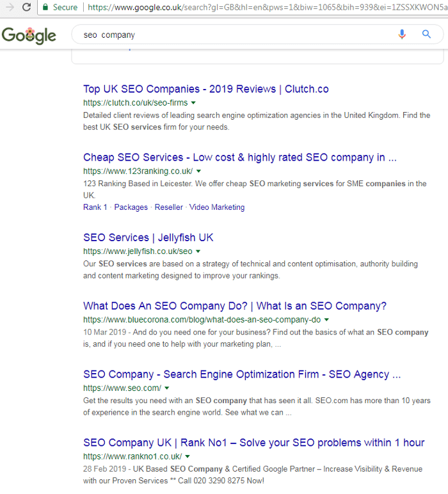The width and height of the screenshot is (448, 494).
Task: Open Top UK SEO Companies Clutch result
Action: (x=205, y=89)
